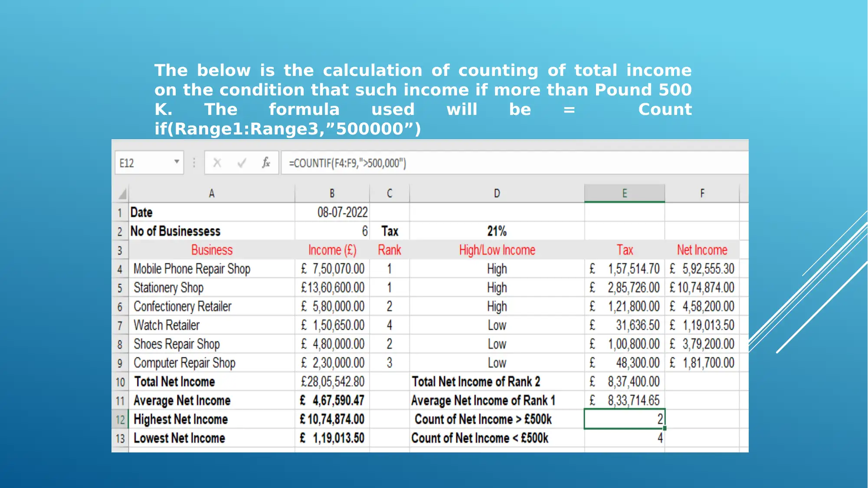Select column C header
Image resolution: width=868 pixels, height=488 pixels.
[x=390, y=193]
